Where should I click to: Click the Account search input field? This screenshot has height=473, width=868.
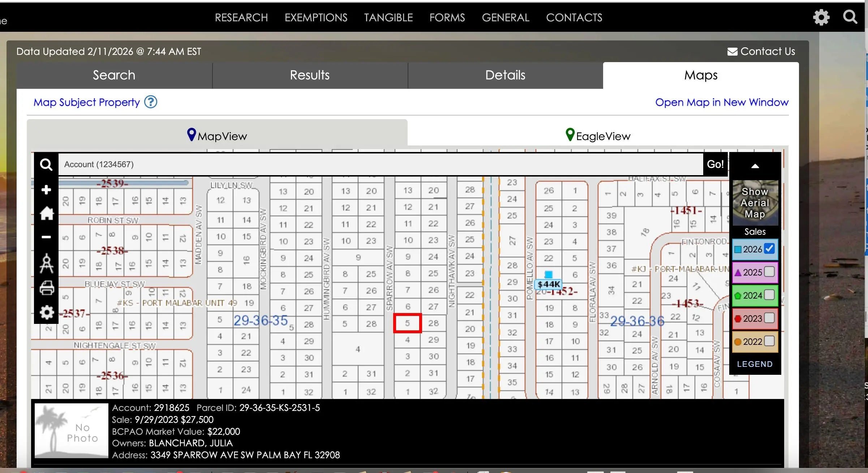379,165
